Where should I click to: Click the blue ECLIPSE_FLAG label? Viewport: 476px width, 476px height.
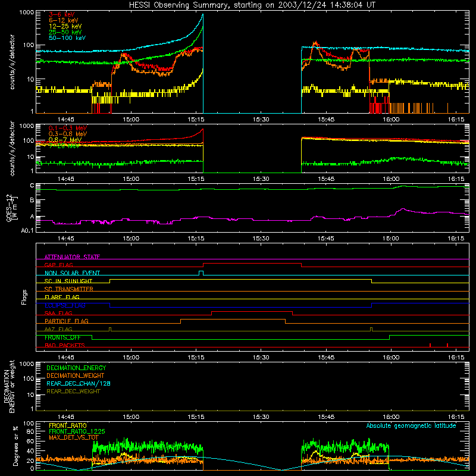(x=65, y=305)
